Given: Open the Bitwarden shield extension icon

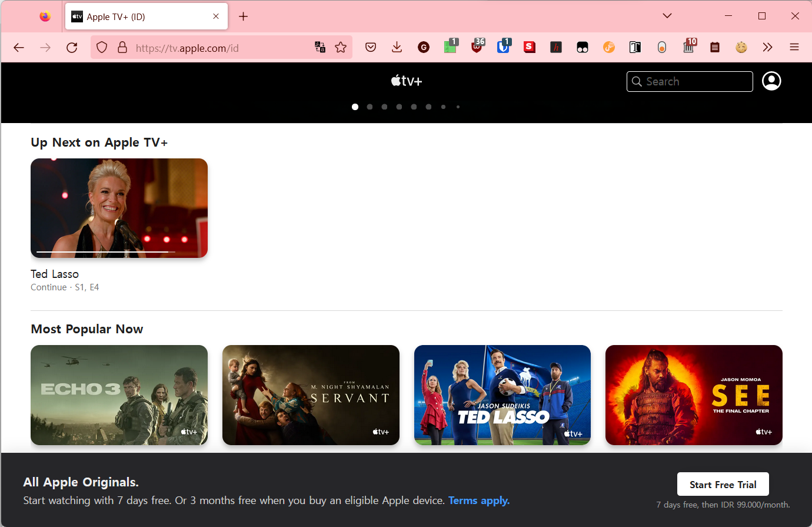Looking at the screenshot, I should pyautogui.click(x=504, y=47).
